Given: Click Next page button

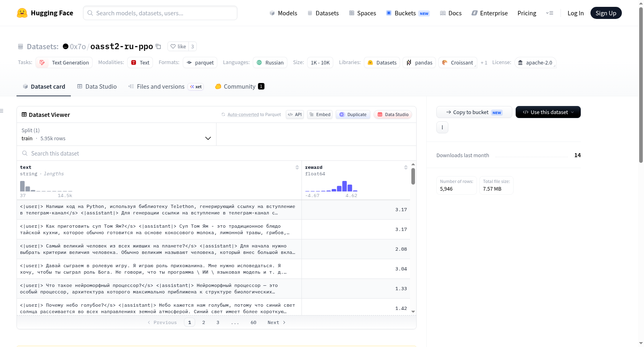Looking at the screenshot, I should pyautogui.click(x=277, y=322).
